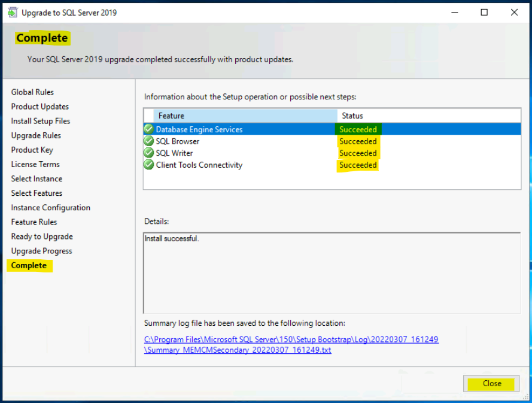Click the green check beside SQL Browser
Screen dimensions: 532x403
tap(148, 141)
